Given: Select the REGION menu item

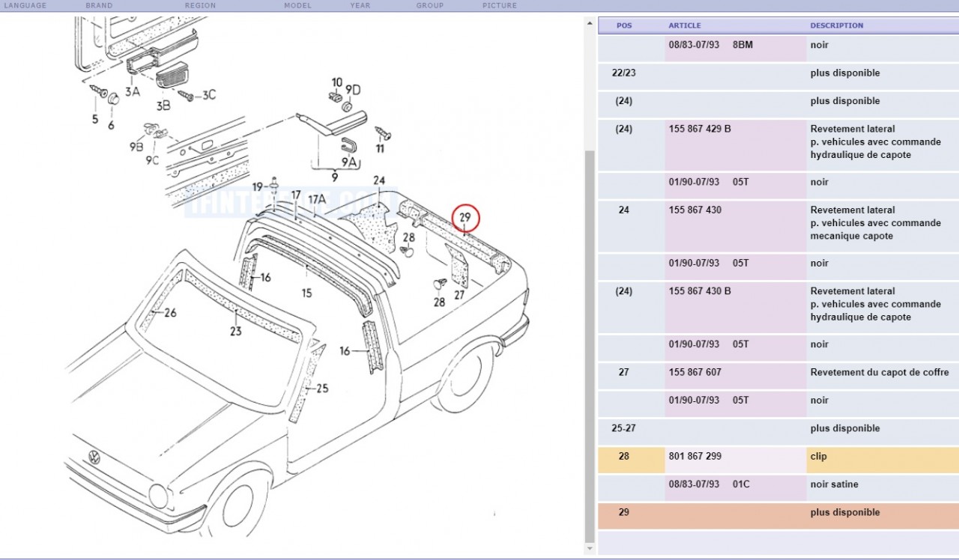Looking at the screenshot, I should coord(200,5).
